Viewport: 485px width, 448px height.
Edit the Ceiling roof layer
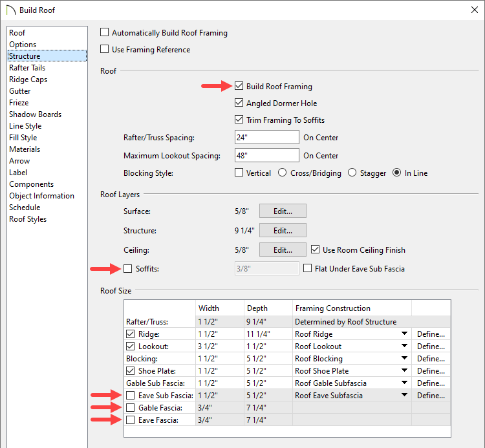283,250
